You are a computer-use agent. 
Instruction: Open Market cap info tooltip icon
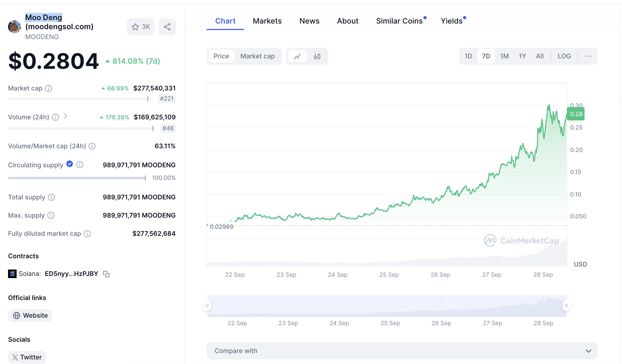click(x=48, y=88)
